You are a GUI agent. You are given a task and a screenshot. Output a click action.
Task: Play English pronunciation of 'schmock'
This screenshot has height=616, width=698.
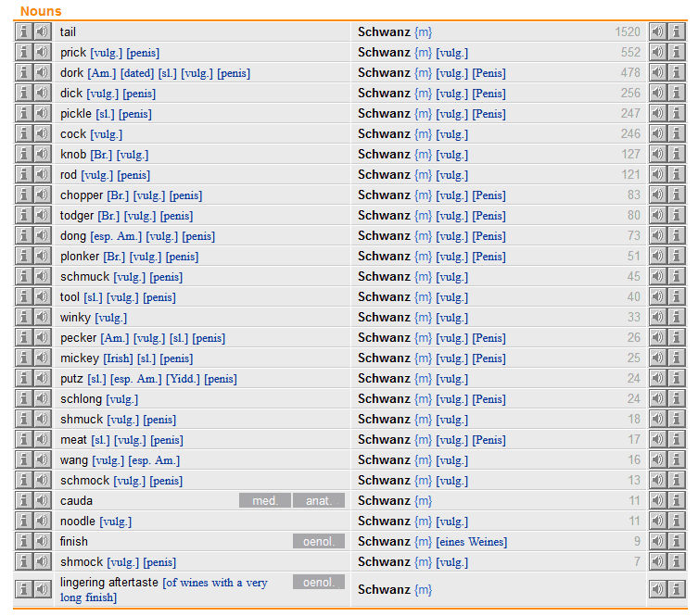43,481
